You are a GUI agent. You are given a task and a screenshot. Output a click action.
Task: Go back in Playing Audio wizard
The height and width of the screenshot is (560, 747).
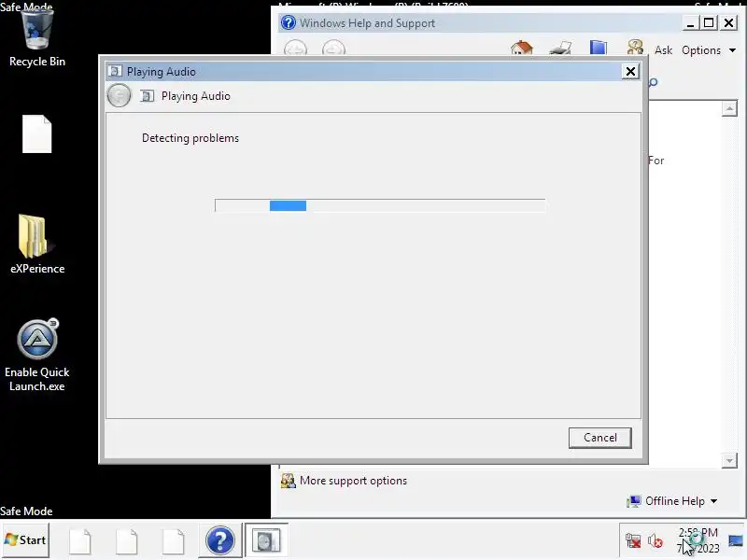click(x=119, y=96)
